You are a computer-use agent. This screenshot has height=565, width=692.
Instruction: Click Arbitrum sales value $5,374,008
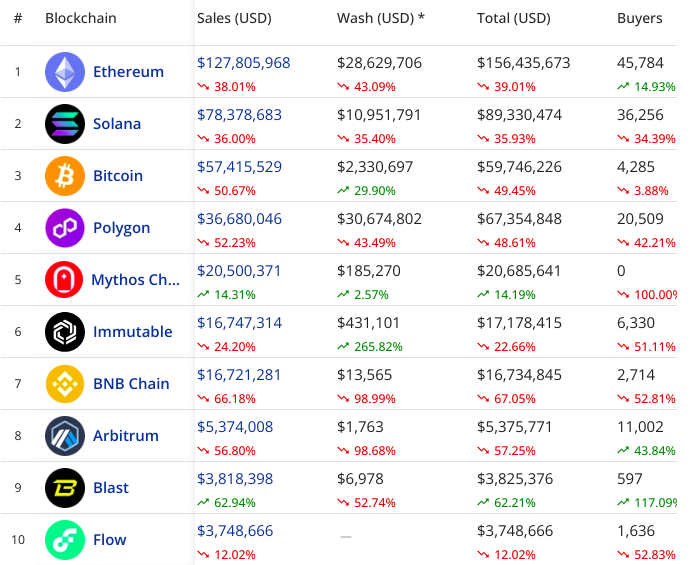click(235, 427)
